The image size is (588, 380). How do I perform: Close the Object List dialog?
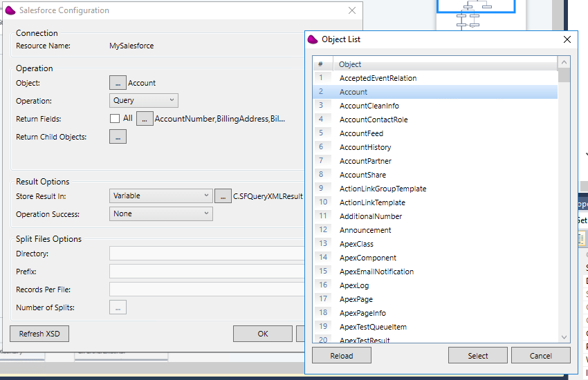(567, 39)
